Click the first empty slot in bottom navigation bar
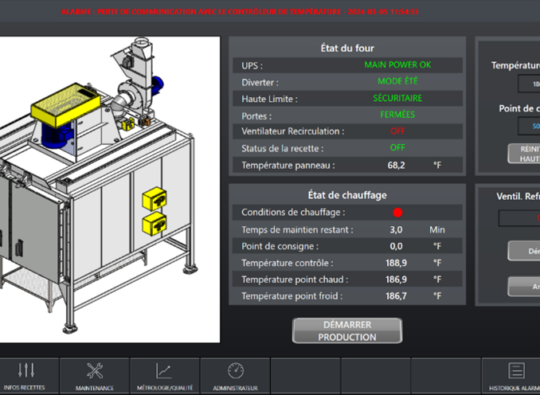This screenshot has height=395, width=540. pos(306,376)
